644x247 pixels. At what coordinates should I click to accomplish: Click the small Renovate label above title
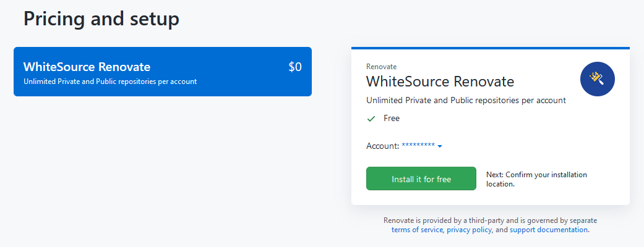381,67
